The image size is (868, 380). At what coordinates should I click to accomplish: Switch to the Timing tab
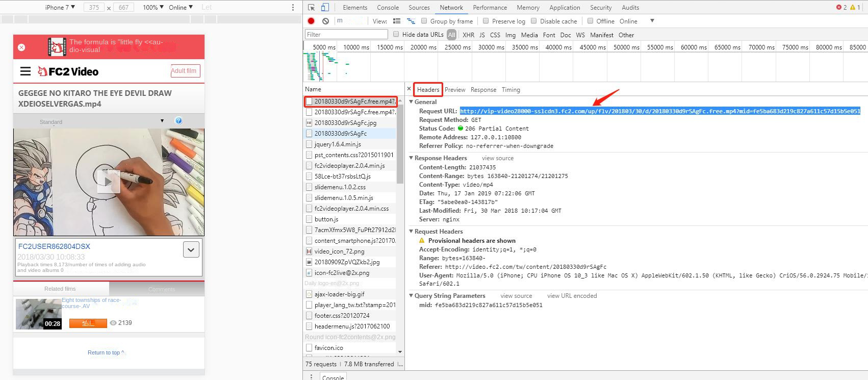point(510,89)
